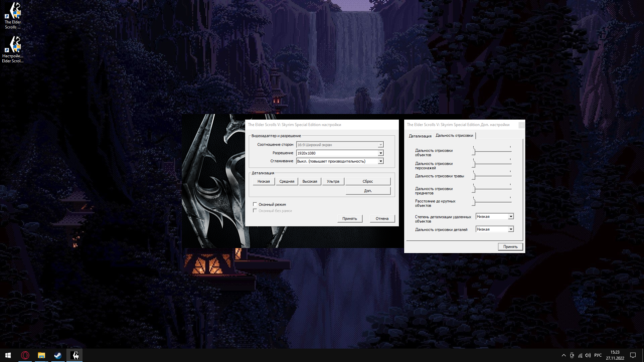Open Дальность отрисовки деталей dropdown
Viewport: 644px width, 362px height.
495,229
